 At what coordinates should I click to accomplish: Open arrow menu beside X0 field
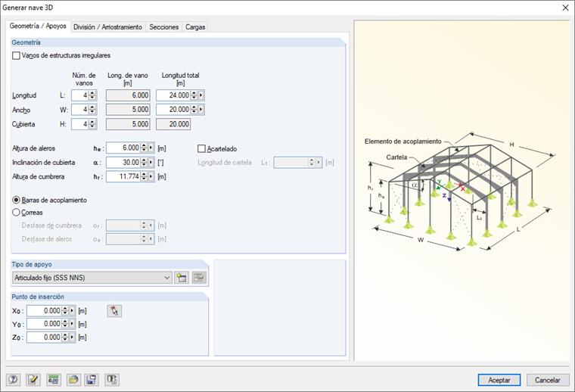(x=72, y=310)
